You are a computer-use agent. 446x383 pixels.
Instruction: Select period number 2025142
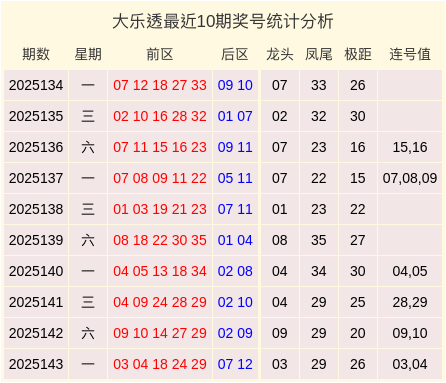click(36, 333)
